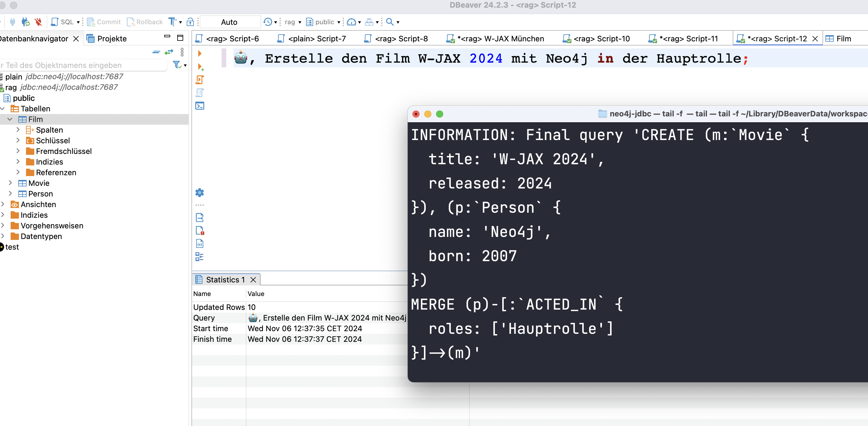Click the search magnifier icon in toolbar
This screenshot has width=868, height=426.
point(390,22)
